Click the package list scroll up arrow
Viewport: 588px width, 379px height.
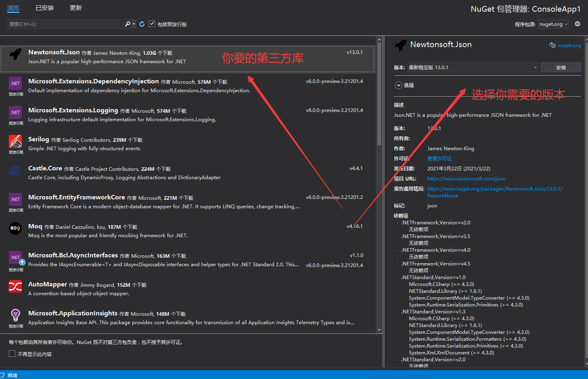(x=379, y=39)
